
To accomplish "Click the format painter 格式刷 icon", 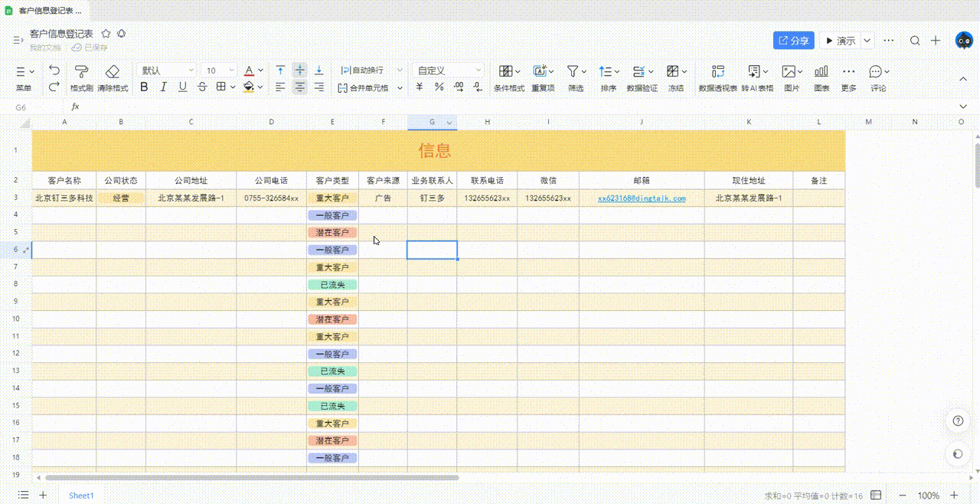I will [81, 71].
